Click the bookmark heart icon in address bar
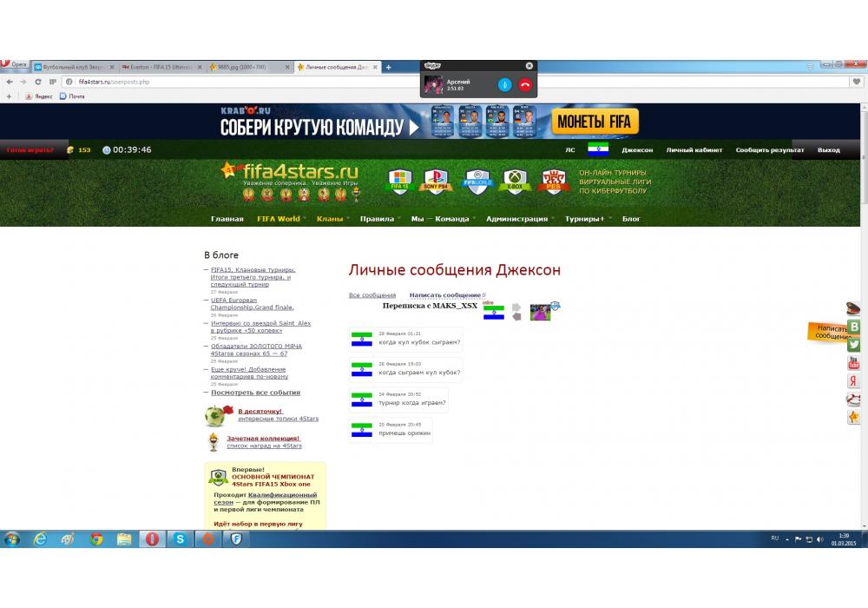The image size is (868, 608). coord(857,82)
